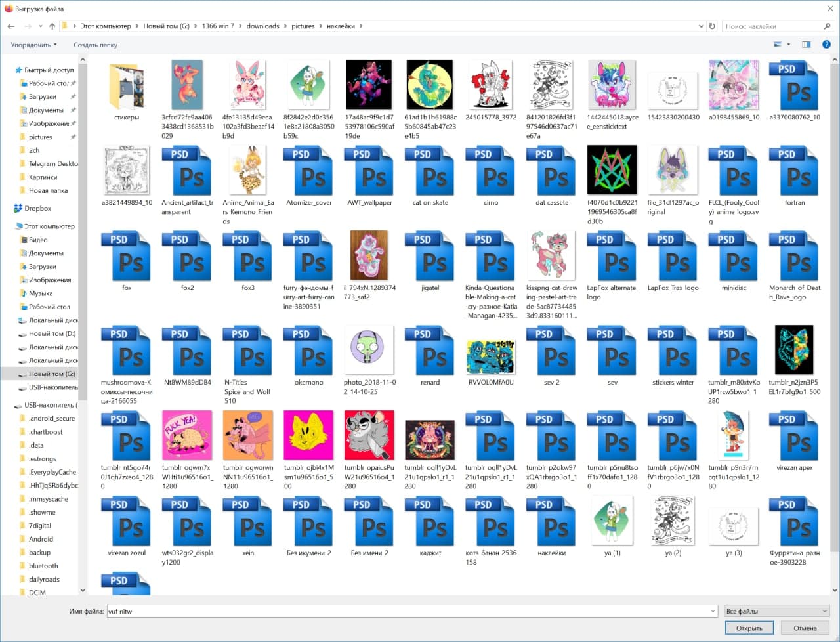Image resolution: width=840 pixels, height=642 pixels.
Task: Open the address bar history dropdown
Action: tap(702, 26)
